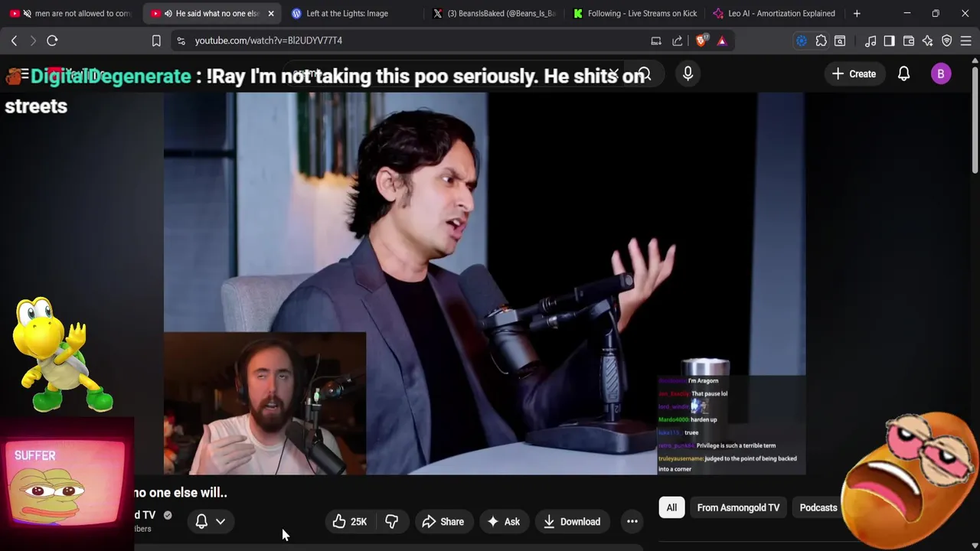Open more actions three-dot menu
Viewport: 980px width, 551px height.
[x=632, y=522]
